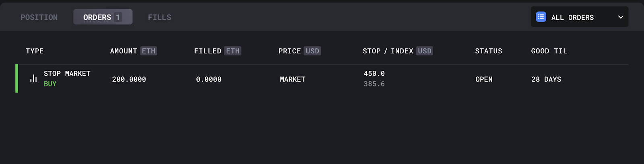The image size is (644, 164).
Task: Click the USD unit tag next to Price
Action: pyautogui.click(x=312, y=51)
